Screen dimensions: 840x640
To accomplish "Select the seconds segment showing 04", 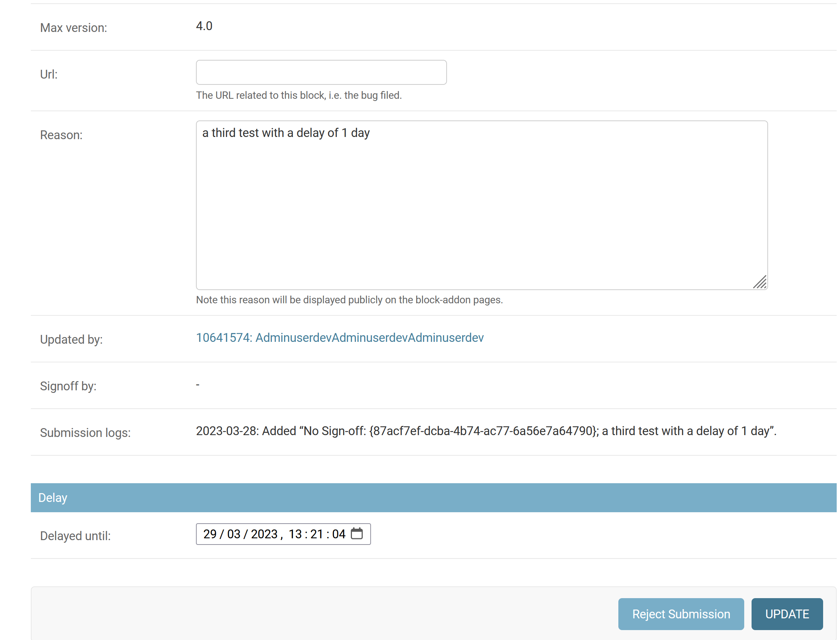I will click(338, 534).
